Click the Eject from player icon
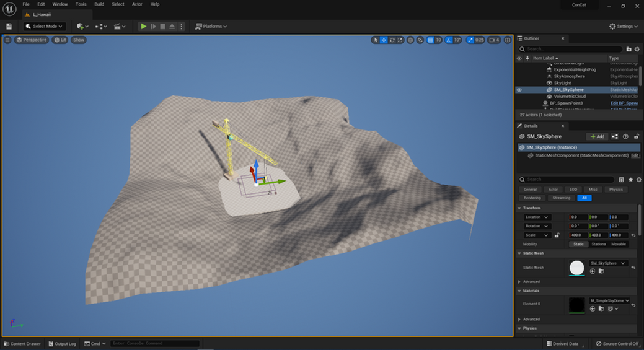Screen dimensions: 644x350 tap(172, 26)
